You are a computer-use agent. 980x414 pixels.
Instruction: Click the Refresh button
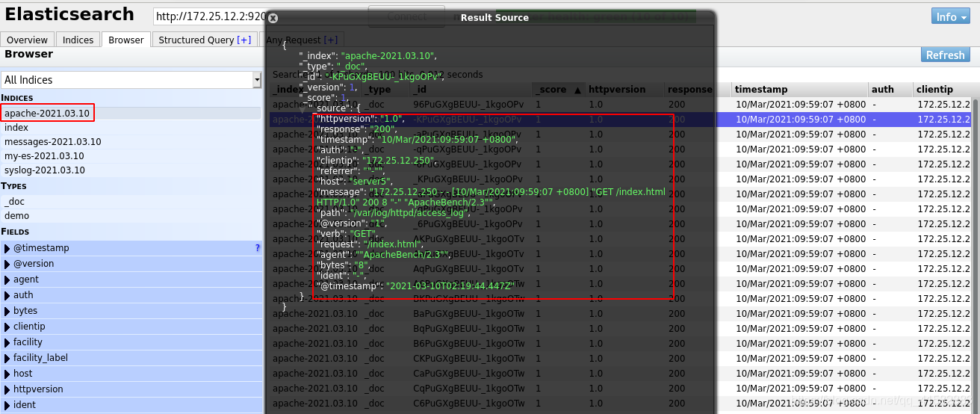click(946, 55)
